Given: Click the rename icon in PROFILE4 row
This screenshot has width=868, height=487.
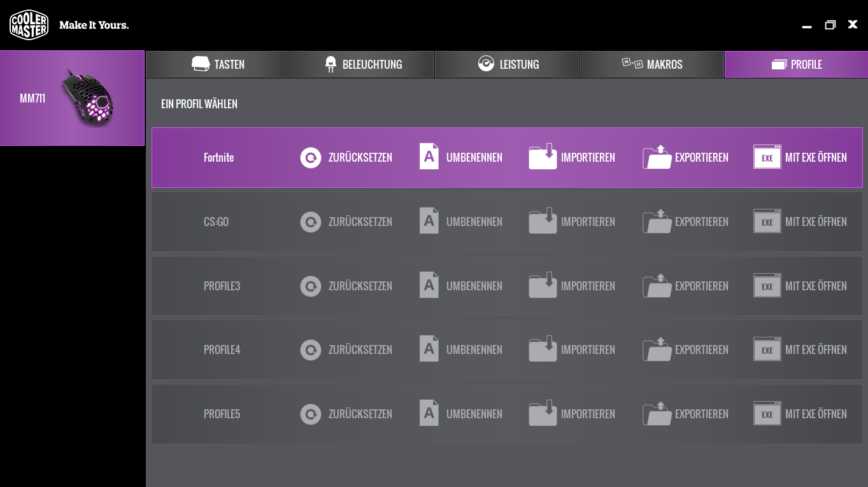Looking at the screenshot, I should [x=429, y=349].
